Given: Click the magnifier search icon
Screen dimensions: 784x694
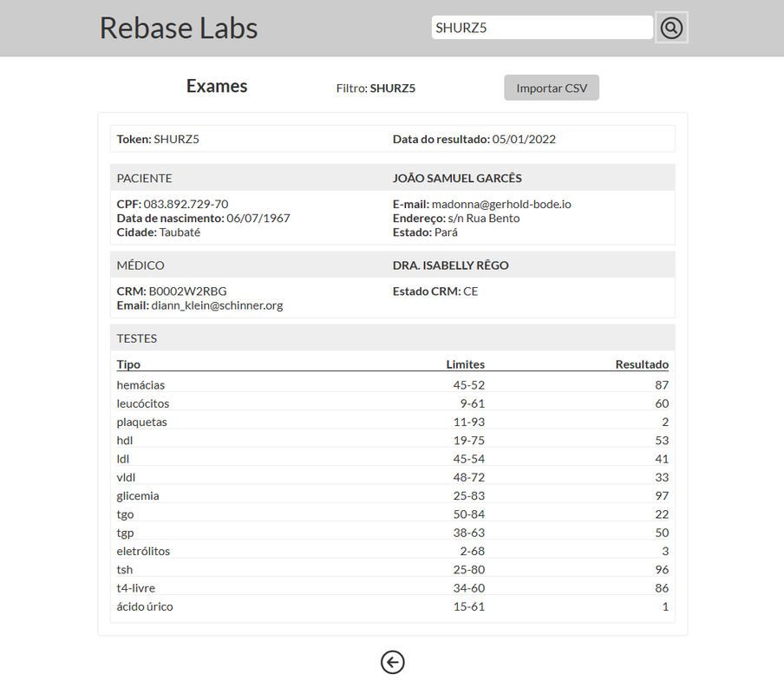Looking at the screenshot, I should coord(671,28).
